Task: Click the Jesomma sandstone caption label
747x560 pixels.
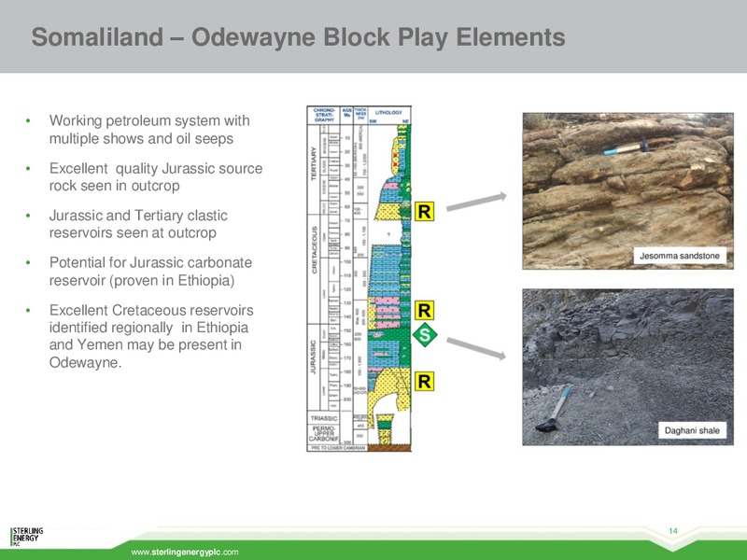Action: point(680,256)
